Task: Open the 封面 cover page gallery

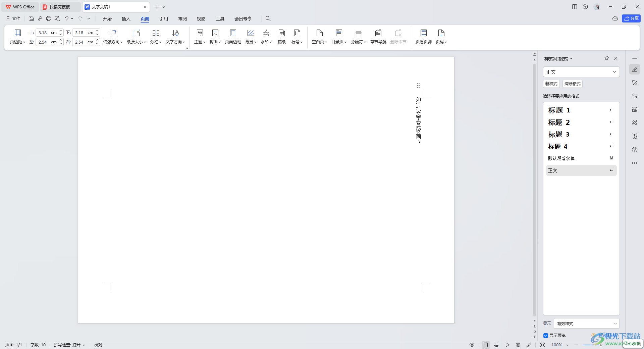Action: click(x=215, y=37)
